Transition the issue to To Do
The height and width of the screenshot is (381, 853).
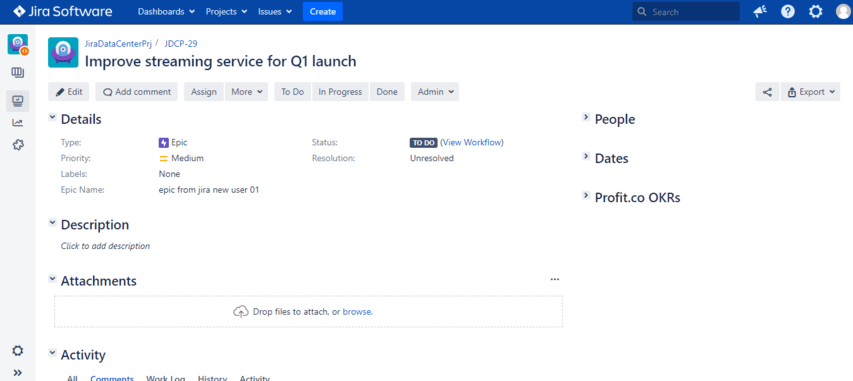point(293,92)
